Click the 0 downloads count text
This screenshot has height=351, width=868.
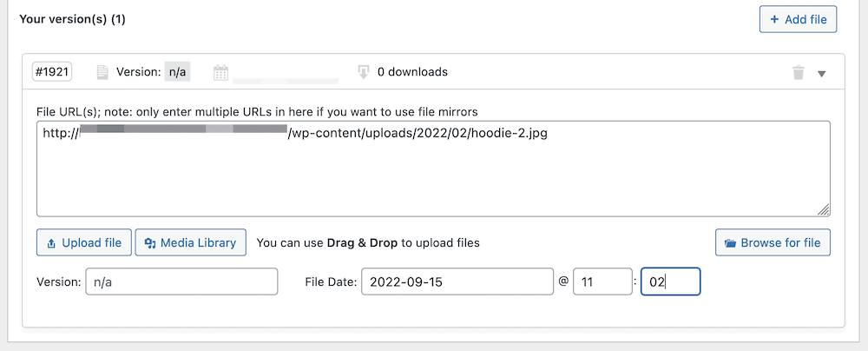pos(412,72)
